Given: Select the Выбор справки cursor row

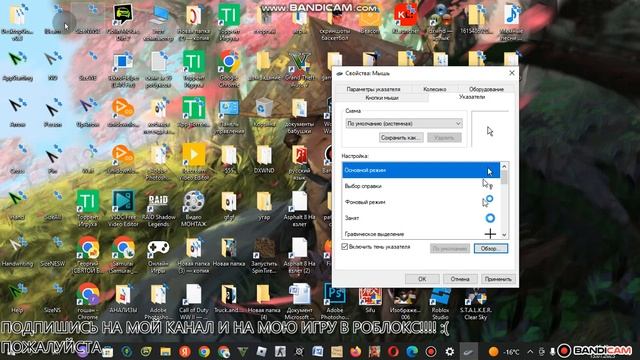Looking at the screenshot, I should pyautogui.click(x=421, y=186).
